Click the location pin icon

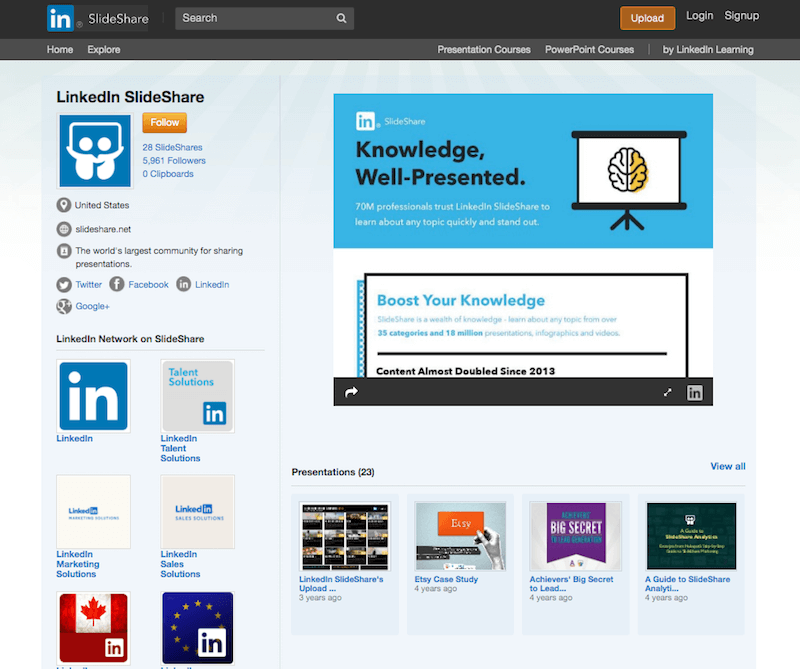click(x=64, y=205)
